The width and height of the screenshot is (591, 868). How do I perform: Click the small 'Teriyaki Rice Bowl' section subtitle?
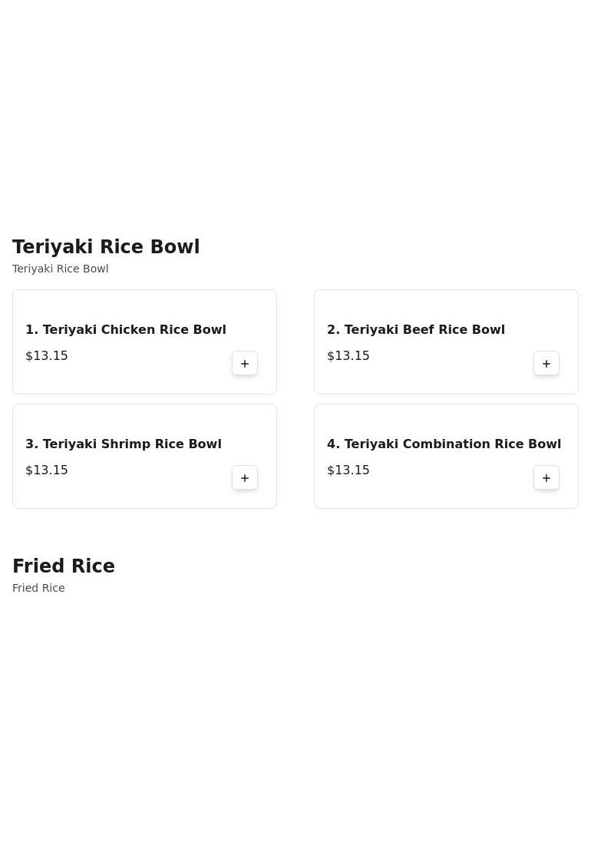point(61,269)
